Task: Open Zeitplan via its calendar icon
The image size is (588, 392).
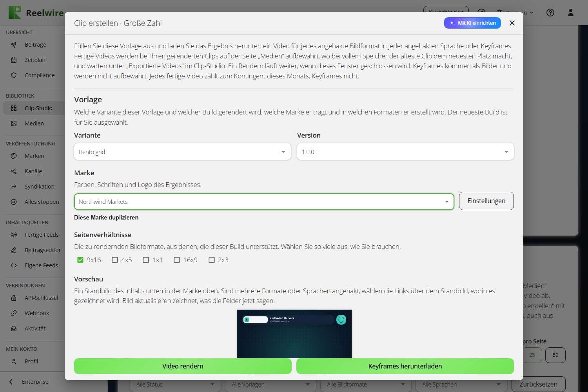Action: coord(14,60)
